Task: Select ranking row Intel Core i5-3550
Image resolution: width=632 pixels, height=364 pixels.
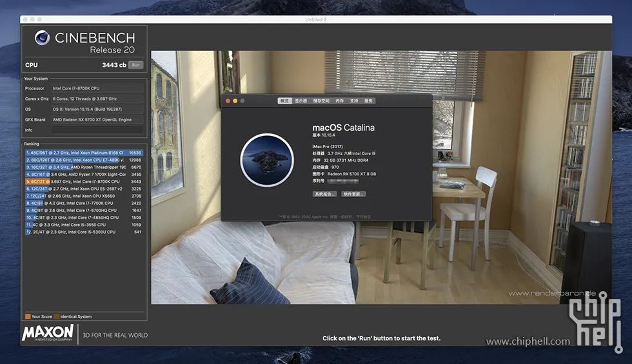Action: pos(84,225)
